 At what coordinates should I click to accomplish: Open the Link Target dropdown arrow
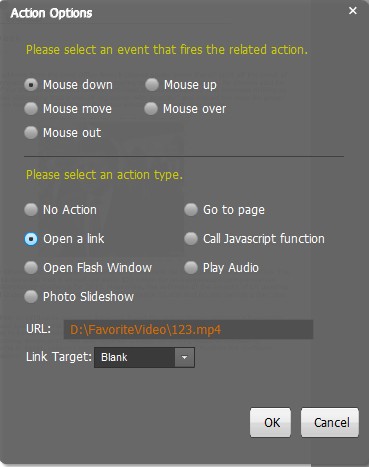pyautogui.click(x=184, y=357)
